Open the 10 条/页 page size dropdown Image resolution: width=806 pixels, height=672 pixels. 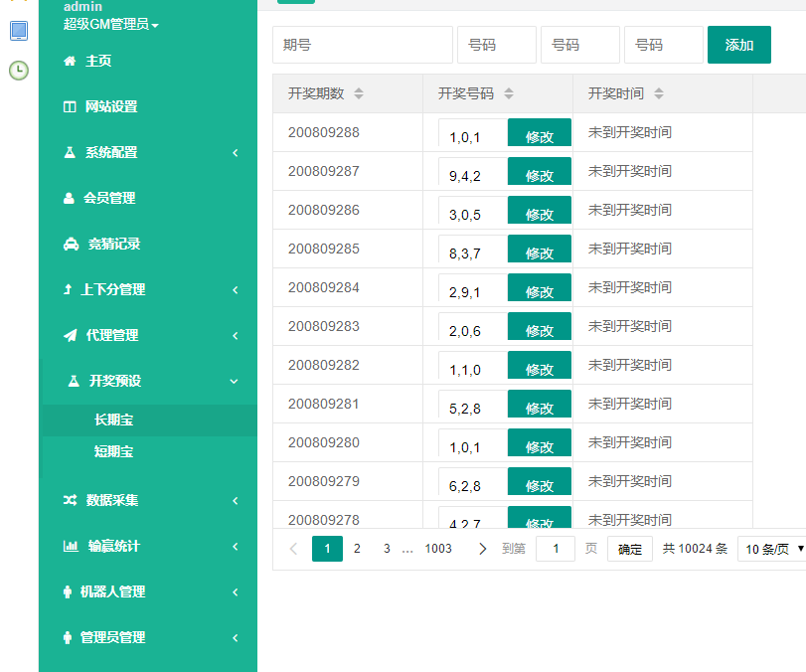[773, 548]
